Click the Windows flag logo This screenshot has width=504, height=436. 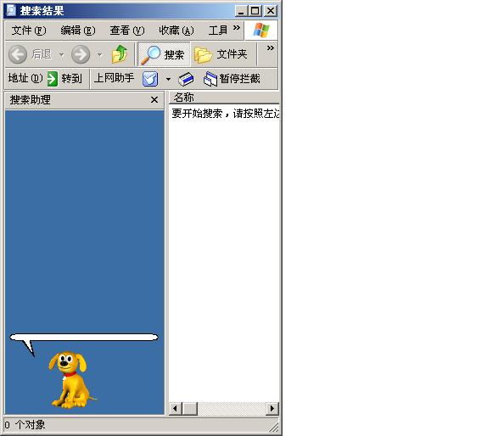click(x=261, y=31)
